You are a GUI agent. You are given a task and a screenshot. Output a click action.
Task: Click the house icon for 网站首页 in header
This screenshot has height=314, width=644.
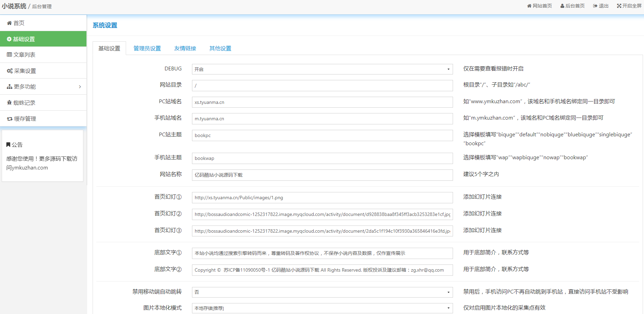click(529, 6)
